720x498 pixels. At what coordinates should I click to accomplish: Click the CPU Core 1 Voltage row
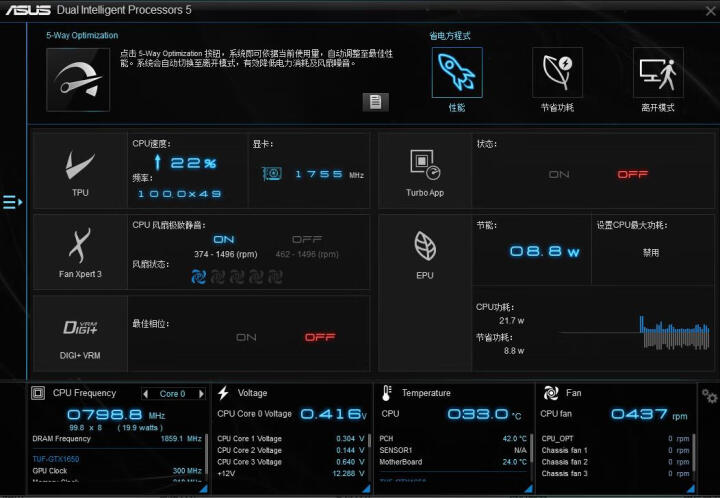point(291,439)
